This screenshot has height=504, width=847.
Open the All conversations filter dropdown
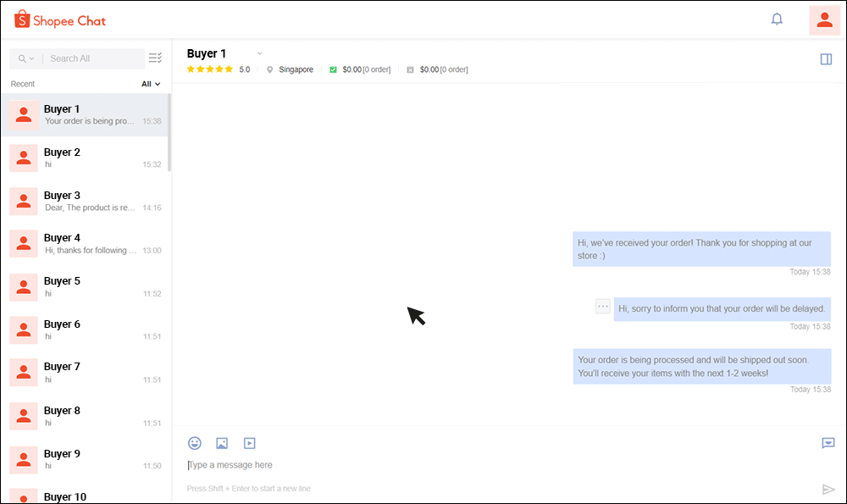[x=149, y=84]
